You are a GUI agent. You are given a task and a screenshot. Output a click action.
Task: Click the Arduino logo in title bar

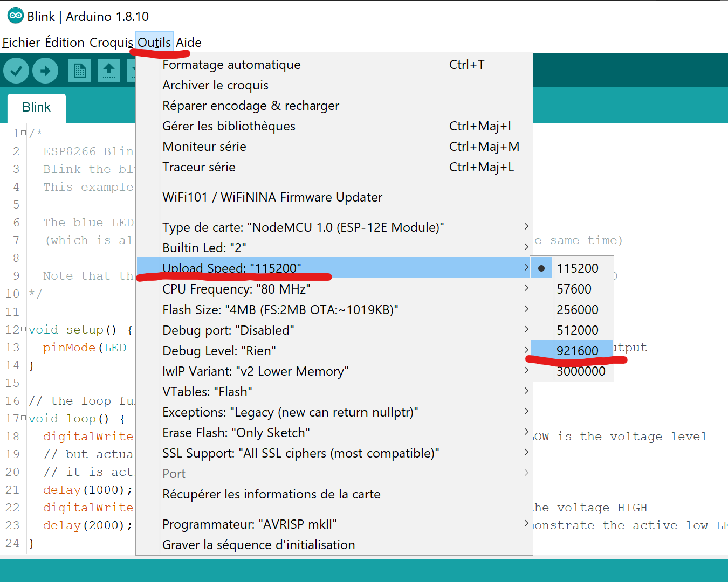coord(16,16)
